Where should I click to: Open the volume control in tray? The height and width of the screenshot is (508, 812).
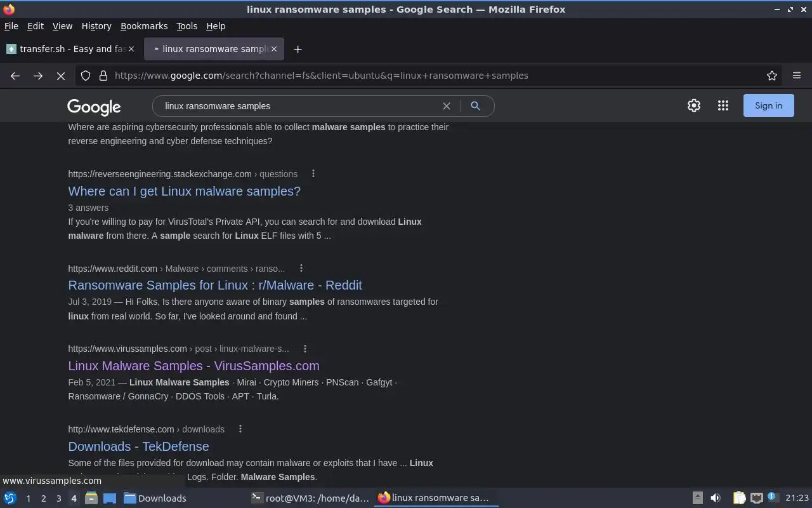tap(716, 498)
